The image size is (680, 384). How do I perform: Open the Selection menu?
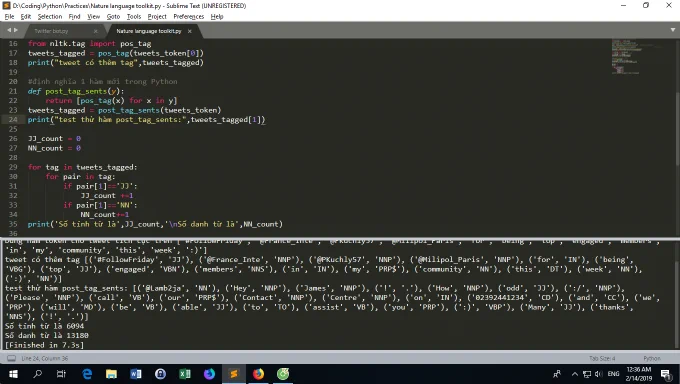click(x=50, y=16)
